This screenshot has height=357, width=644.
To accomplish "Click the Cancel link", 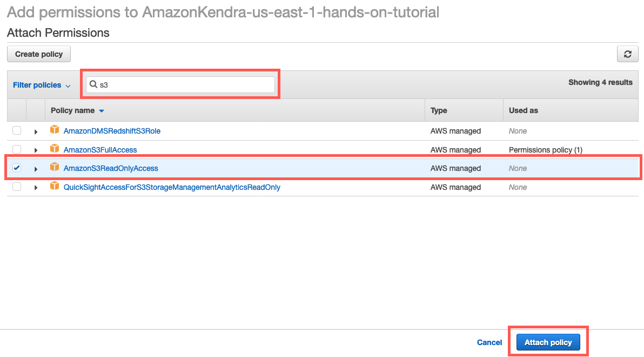I will [489, 342].
